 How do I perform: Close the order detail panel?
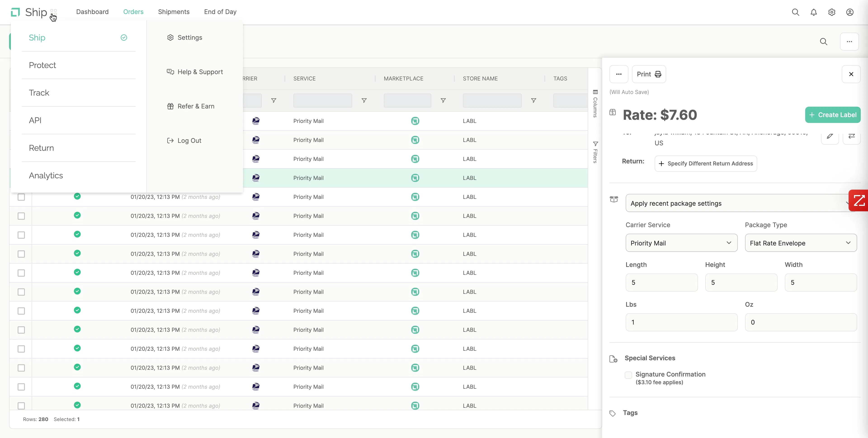pyautogui.click(x=851, y=74)
